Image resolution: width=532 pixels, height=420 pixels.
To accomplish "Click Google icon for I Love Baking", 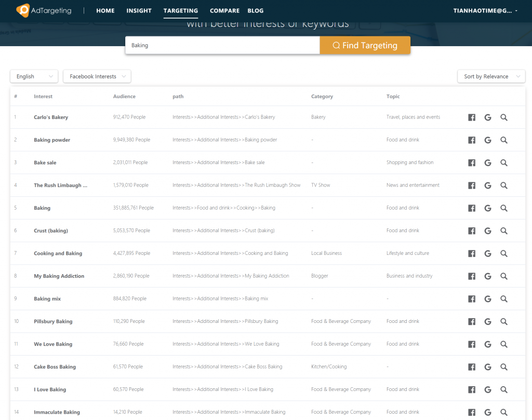I will pyautogui.click(x=487, y=390).
